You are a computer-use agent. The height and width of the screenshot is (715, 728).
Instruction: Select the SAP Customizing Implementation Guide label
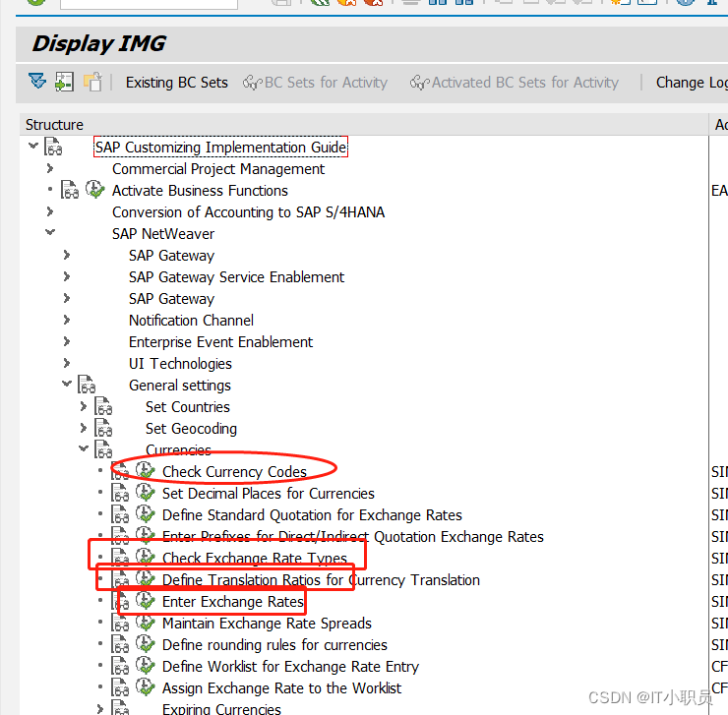click(x=220, y=147)
